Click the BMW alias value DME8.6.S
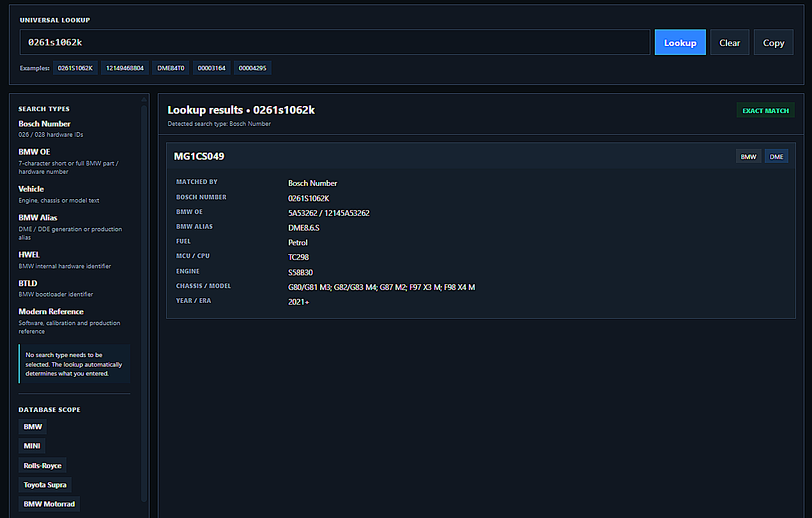This screenshot has width=812, height=518. coord(303,227)
